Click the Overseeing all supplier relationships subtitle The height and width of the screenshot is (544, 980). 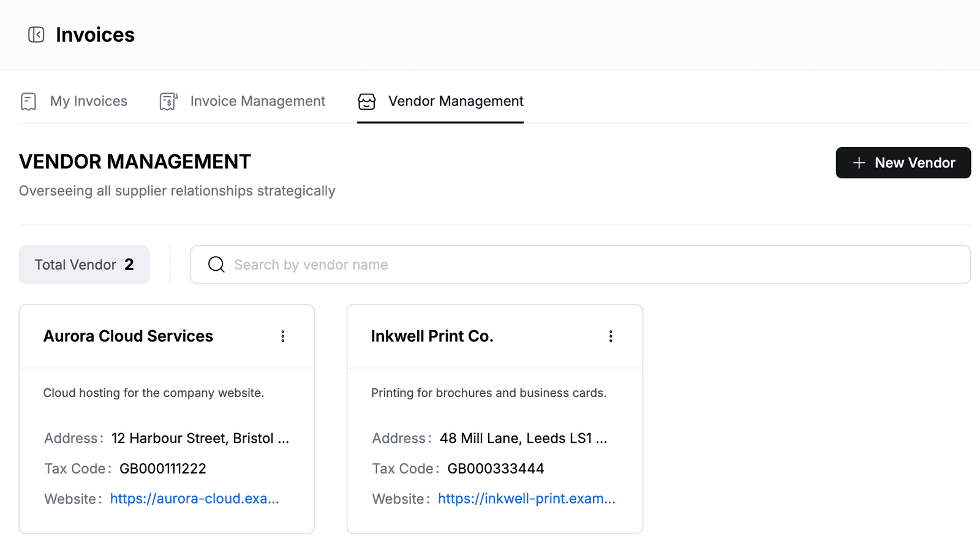(x=177, y=191)
